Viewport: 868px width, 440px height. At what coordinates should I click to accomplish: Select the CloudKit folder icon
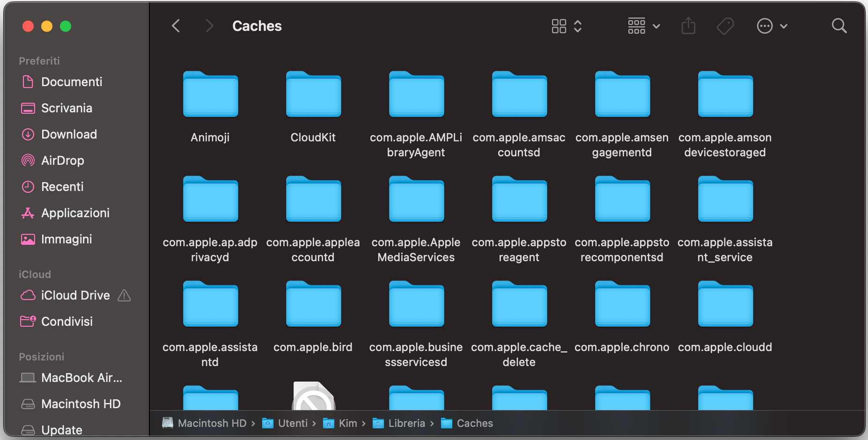pyautogui.click(x=313, y=94)
